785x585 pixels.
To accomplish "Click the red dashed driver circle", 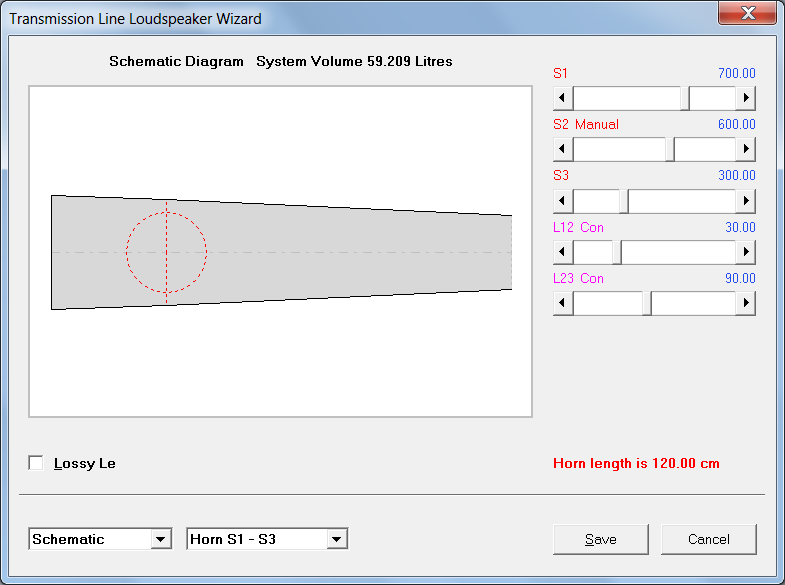I will (166, 252).
